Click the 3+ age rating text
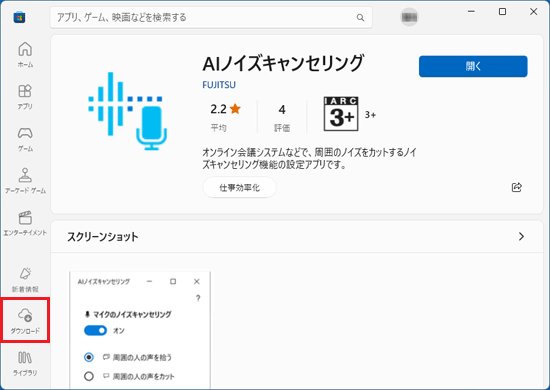 (x=370, y=115)
